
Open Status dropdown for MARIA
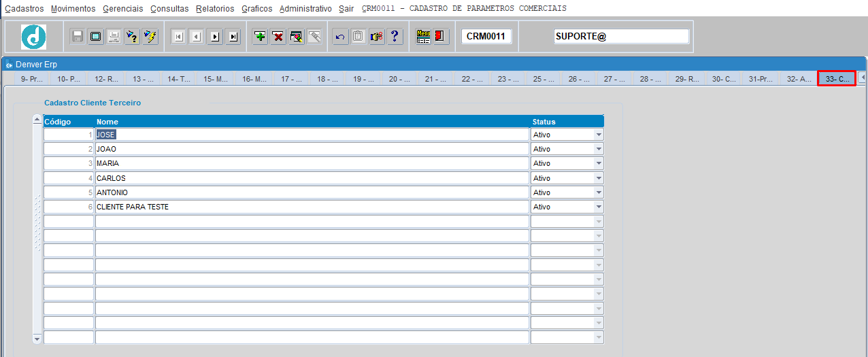pos(599,163)
